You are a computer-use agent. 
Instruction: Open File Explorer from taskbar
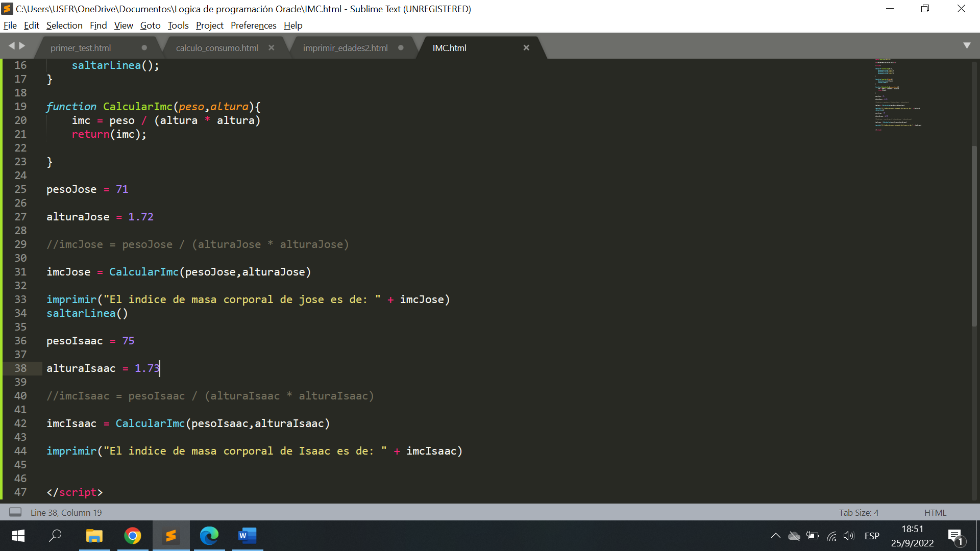(94, 536)
